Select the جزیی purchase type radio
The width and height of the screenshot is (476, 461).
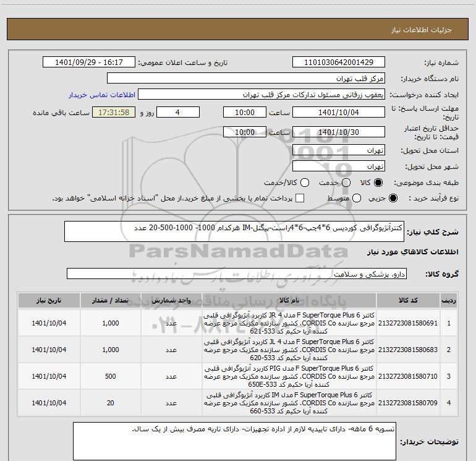pos(393,198)
